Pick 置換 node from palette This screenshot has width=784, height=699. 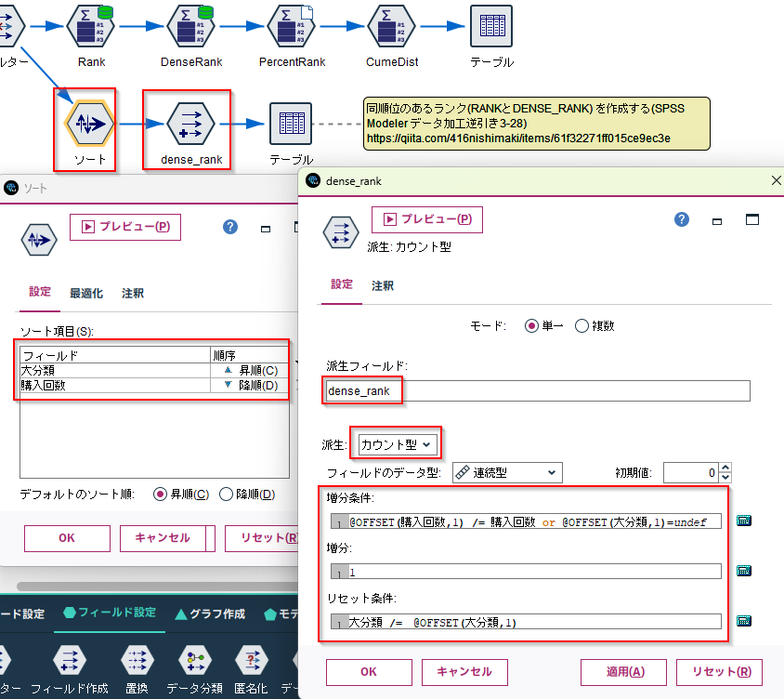coord(137,661)
